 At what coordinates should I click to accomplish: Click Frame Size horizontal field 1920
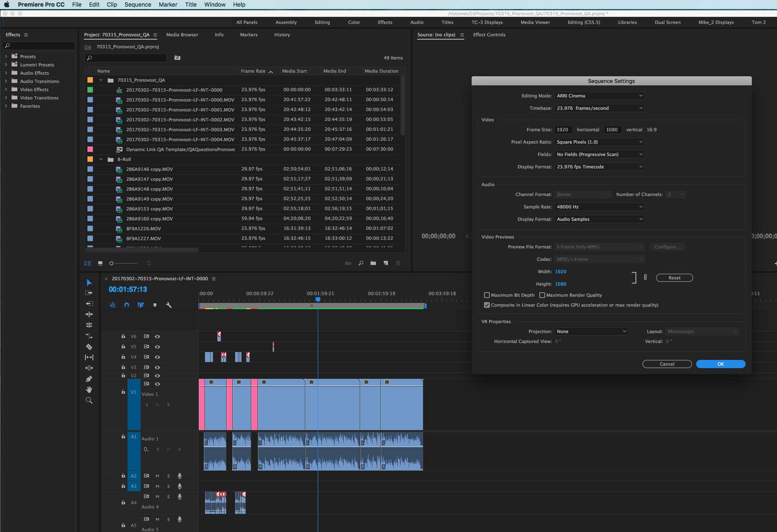563,130
